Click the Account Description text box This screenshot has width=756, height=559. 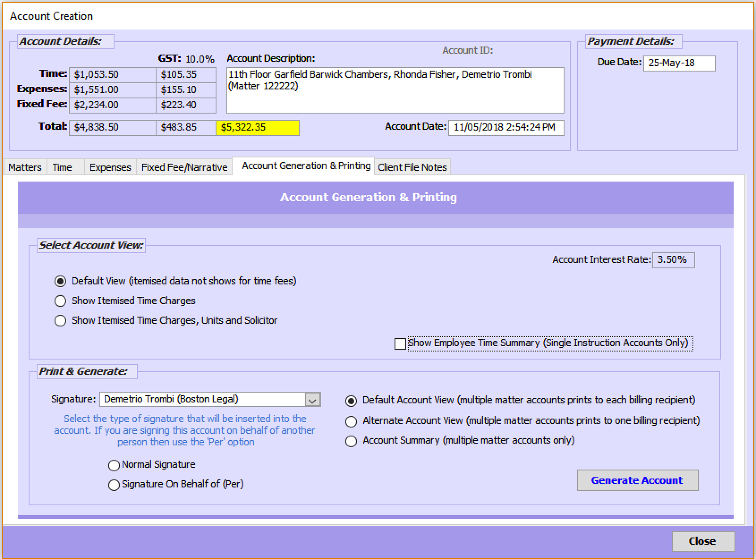click(395, 90)
